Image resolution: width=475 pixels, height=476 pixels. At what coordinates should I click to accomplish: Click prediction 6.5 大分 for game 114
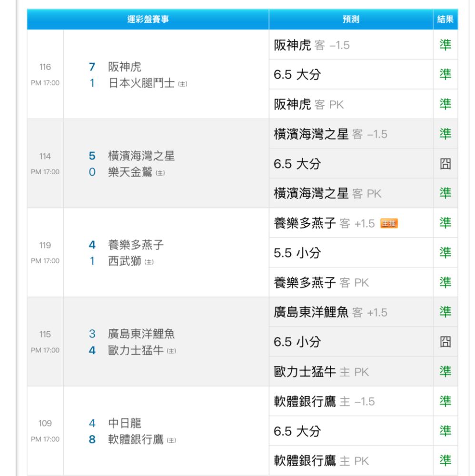[x=297, y=164]
